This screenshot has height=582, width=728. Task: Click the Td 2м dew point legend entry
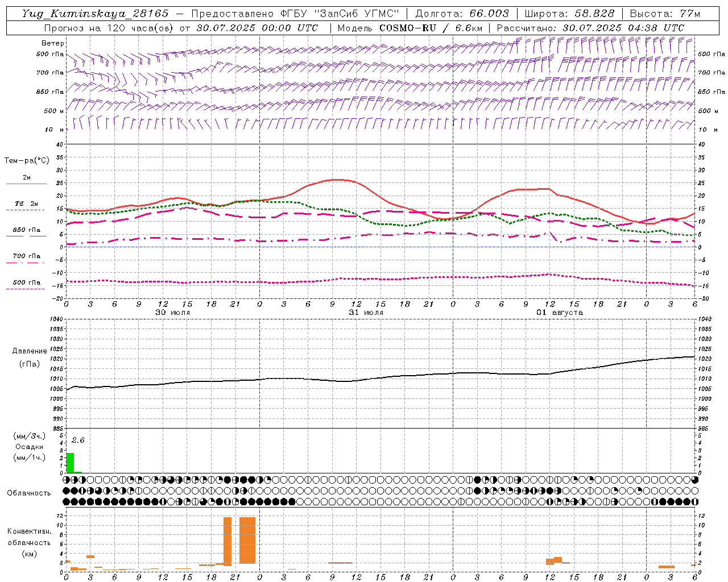pyautogui.click(x=27, y=203)
